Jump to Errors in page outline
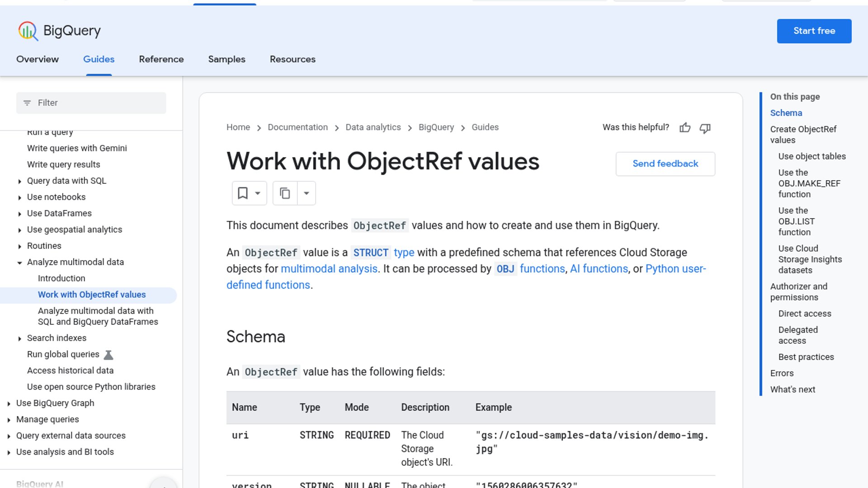The height and width of the screenshot is (488, 868). click(782, 373)
